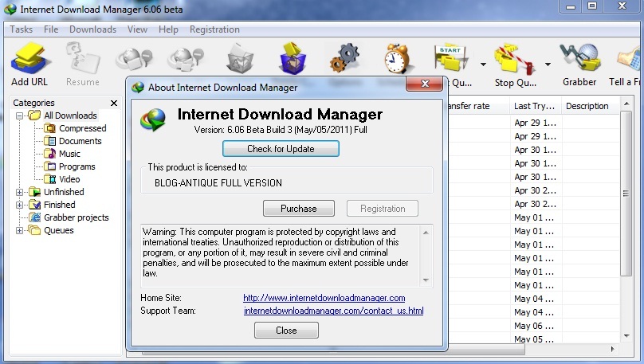The image size is (644, 364).
Task: Open the View menu
Action: tap(137, 29)
